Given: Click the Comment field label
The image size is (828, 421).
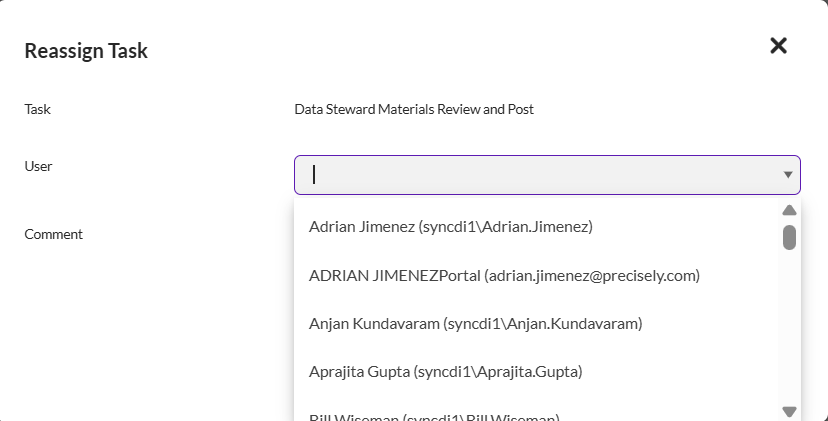Looking at the screenshot, I should (53, 234).
